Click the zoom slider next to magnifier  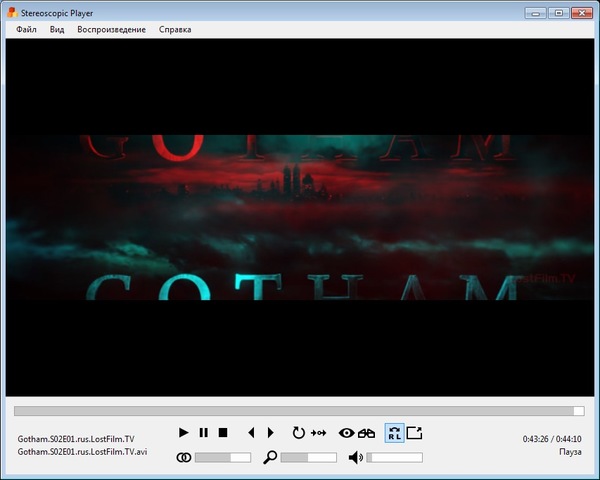click(x=308, y=457)
